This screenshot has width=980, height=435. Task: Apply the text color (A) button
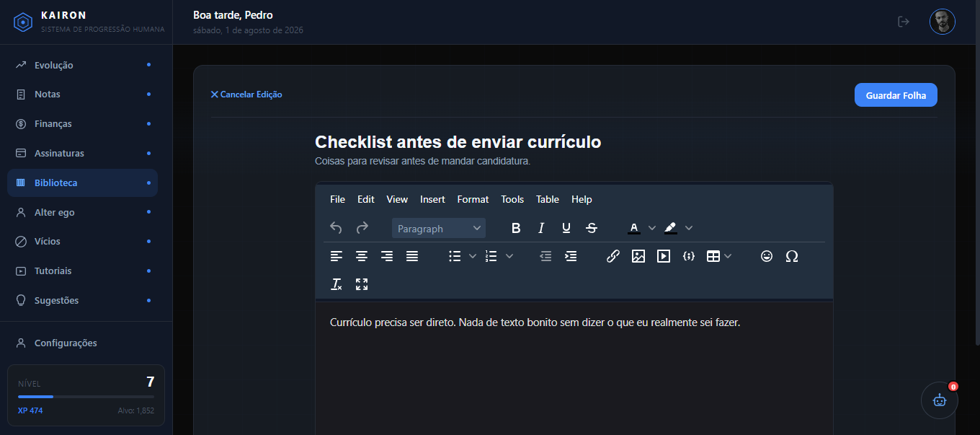(634, 228)
